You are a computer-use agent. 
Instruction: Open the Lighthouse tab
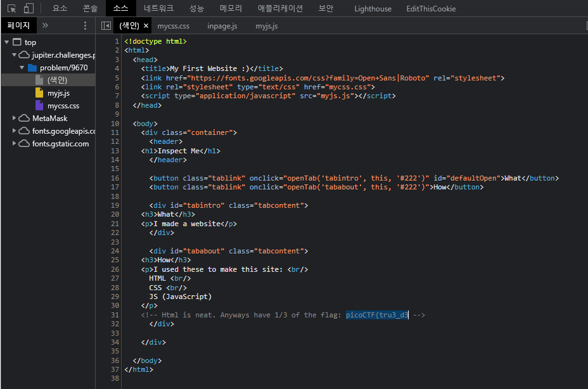[373, 9]
